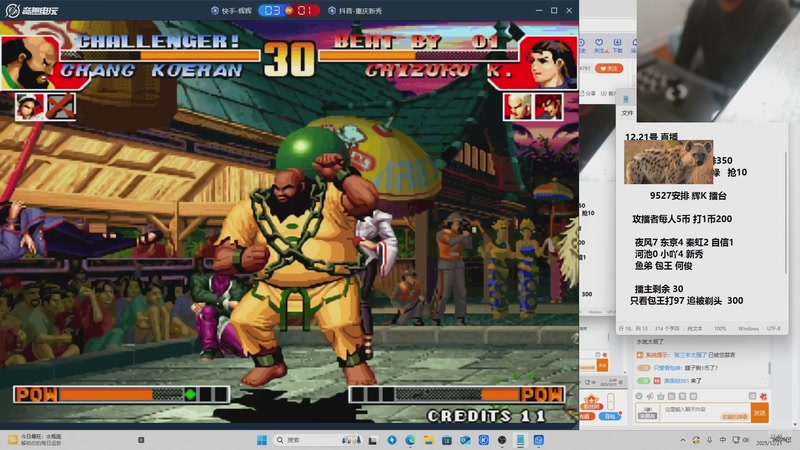
Task: Open the emoji picker in chat toolbar
Action: (x=639, y=396)
